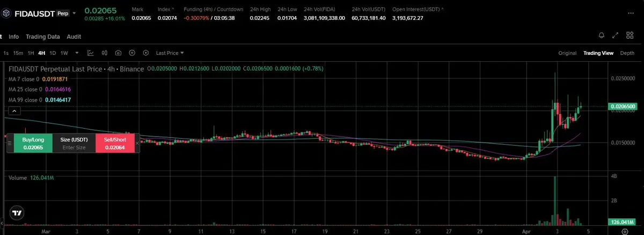Click the MA 25 close indicator legend
Image resolution: width=644 pixels, height=235 pixels.
(40, 89)
